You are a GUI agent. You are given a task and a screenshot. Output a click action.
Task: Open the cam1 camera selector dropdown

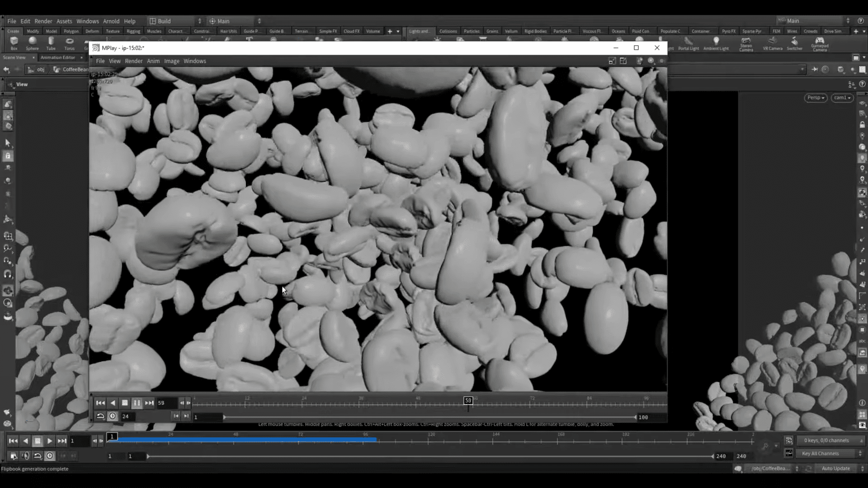coord(842,98)
